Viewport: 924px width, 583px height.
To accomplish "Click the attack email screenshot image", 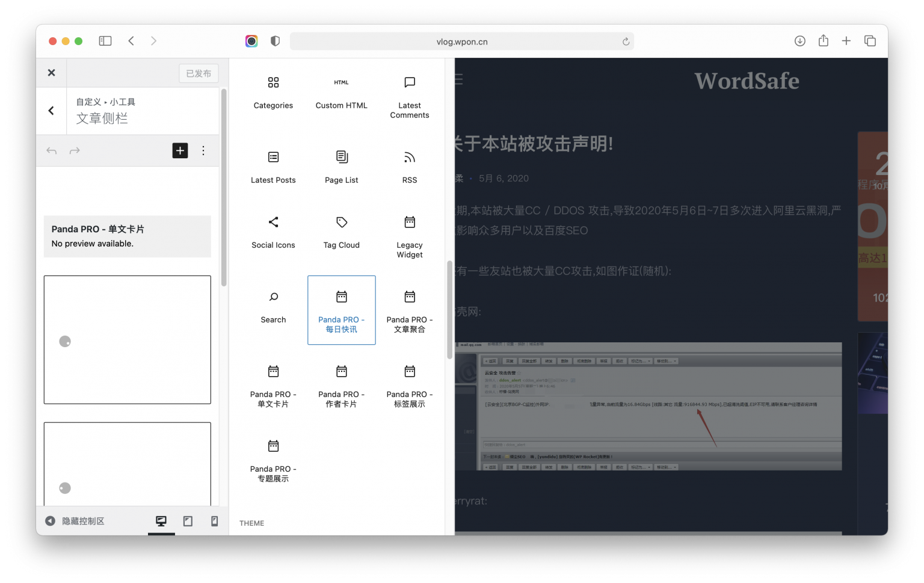I will 648,406.
